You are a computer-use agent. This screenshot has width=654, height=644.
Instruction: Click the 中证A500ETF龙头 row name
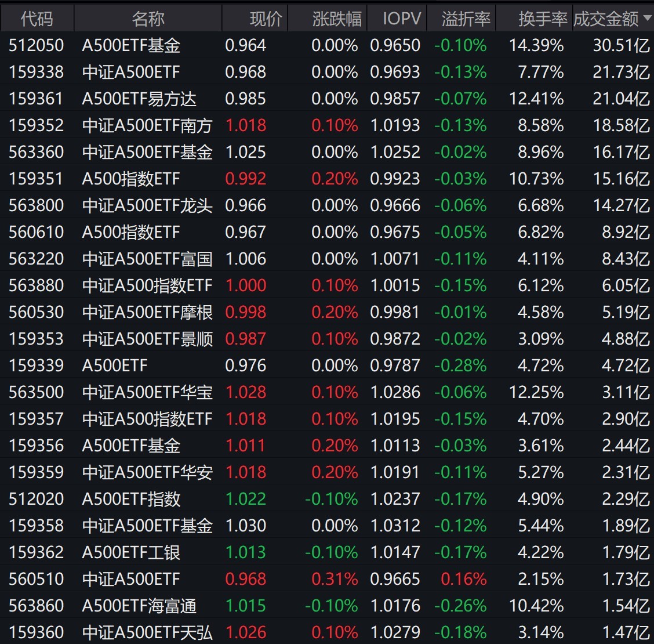(147, 205)
